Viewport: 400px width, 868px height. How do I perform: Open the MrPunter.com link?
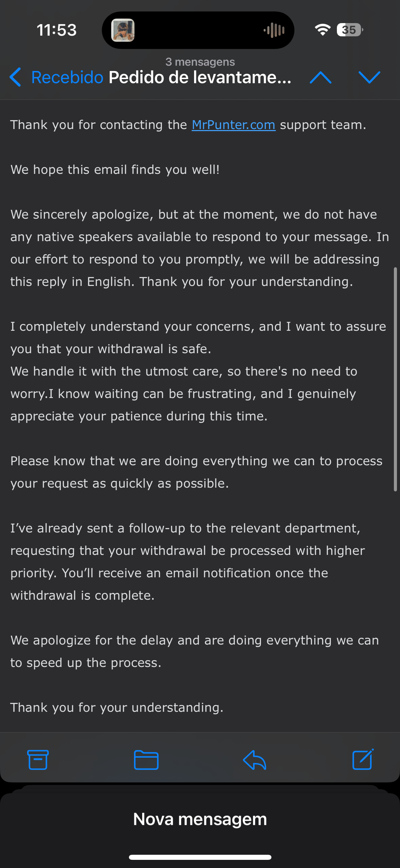tap(233, 125)
